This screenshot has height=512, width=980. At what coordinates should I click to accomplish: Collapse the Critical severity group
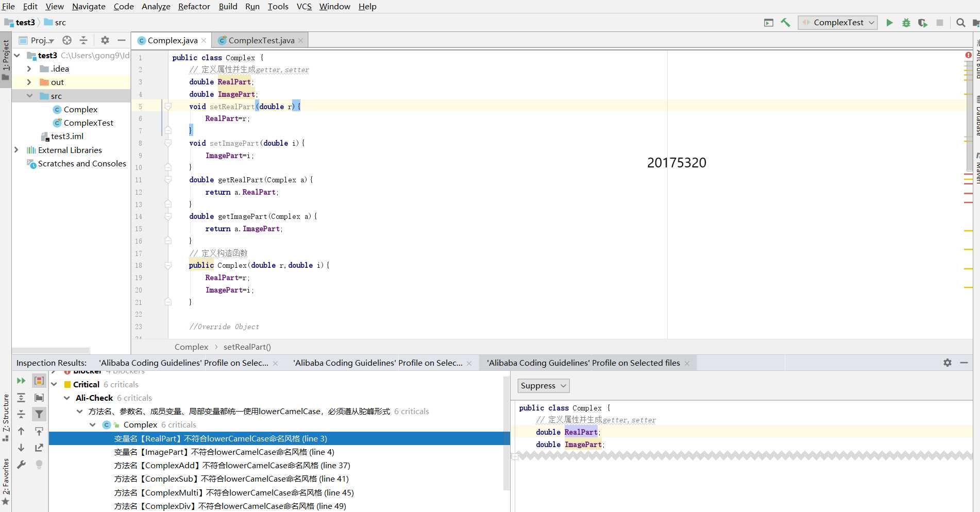(x=54, y=384)
